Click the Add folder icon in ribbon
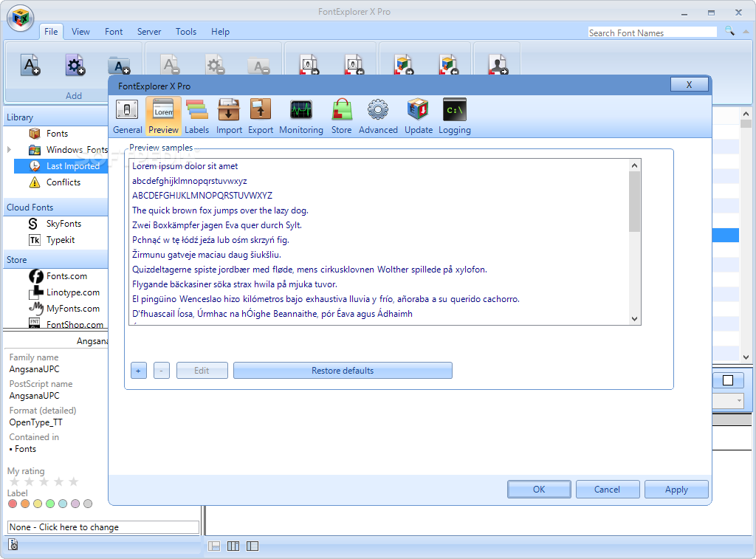Screen dimensions: 756x559 (x=119, y=66)
